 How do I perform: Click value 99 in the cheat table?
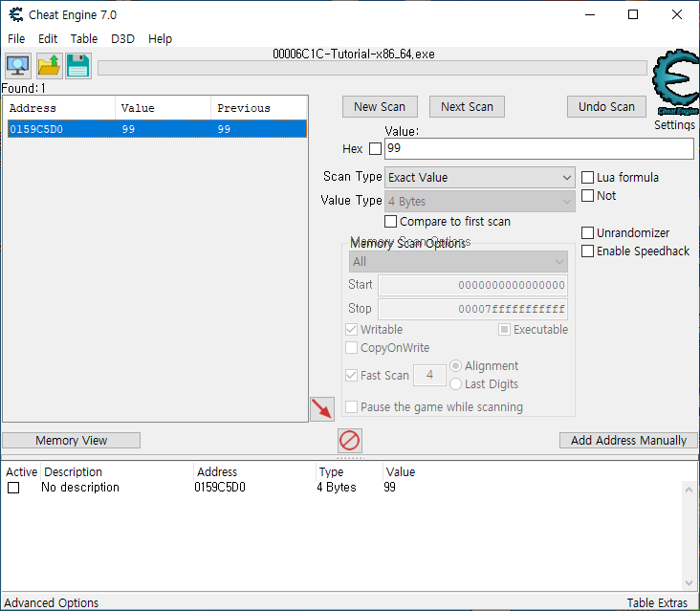(390, 488)
